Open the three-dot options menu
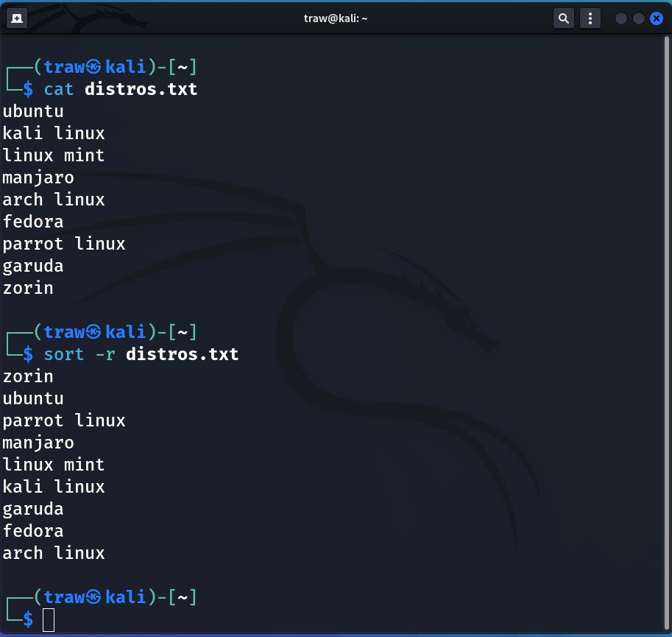 coord(590,18)
